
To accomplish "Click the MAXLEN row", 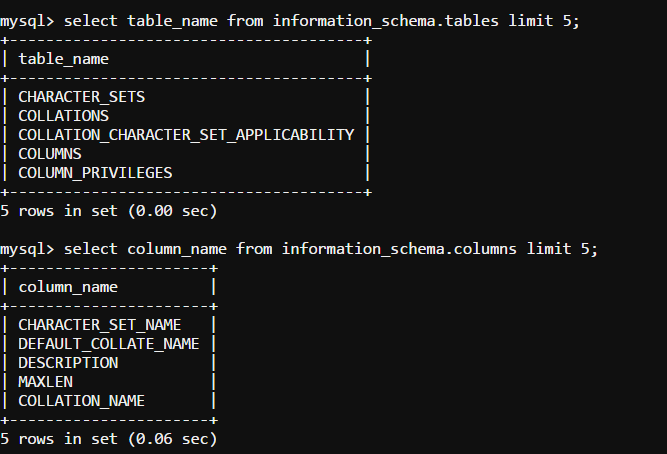I will pos(45,382).
